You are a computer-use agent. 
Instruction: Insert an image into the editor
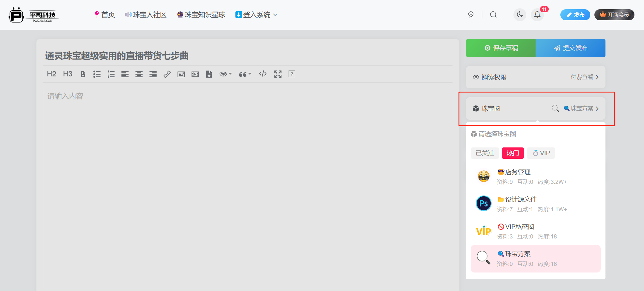coord(181,74)
